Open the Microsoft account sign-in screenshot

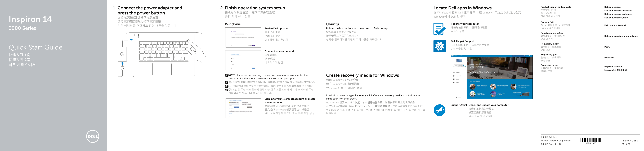(243, 108)
